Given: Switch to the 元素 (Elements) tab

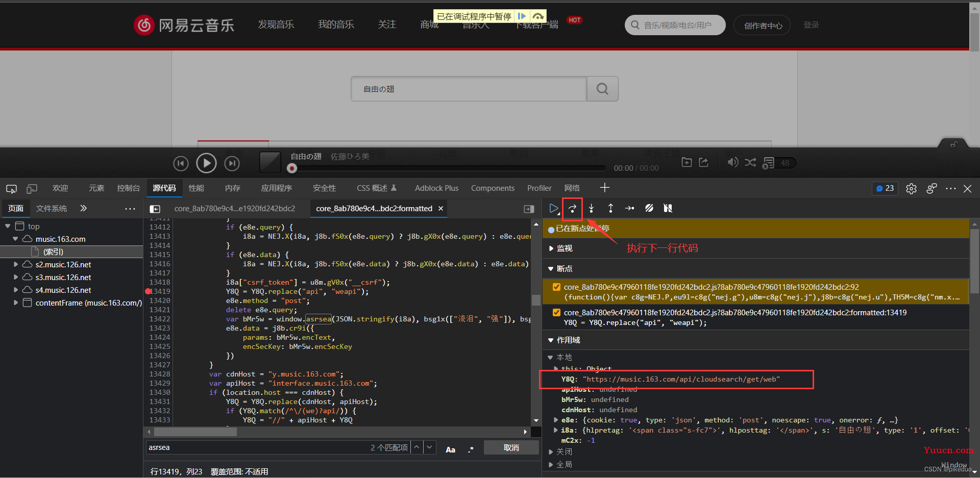Looking at the screenshot, I should (x=96, y=188).
